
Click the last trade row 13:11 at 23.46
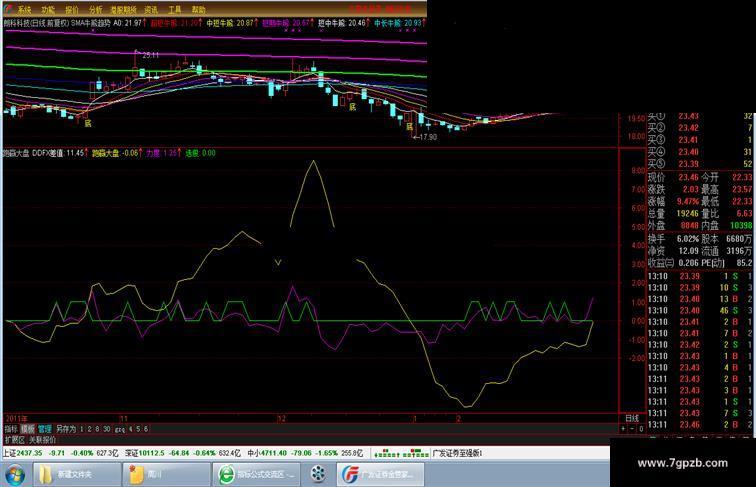(x=700, y=425)
